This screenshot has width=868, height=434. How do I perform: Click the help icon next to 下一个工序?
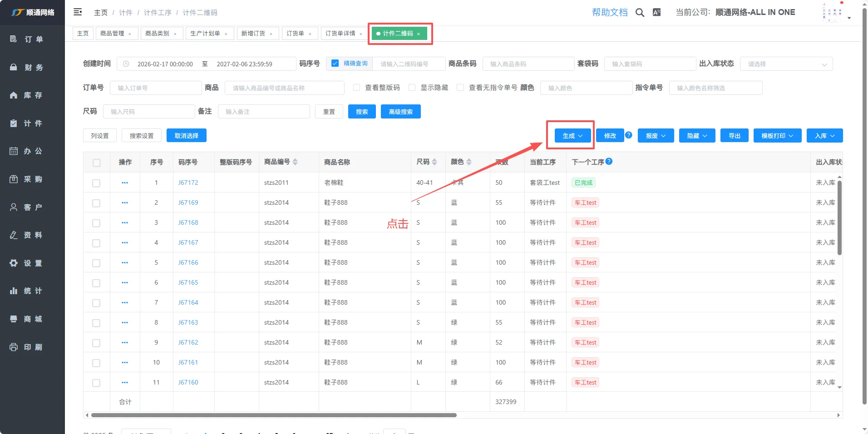(609, 162)
